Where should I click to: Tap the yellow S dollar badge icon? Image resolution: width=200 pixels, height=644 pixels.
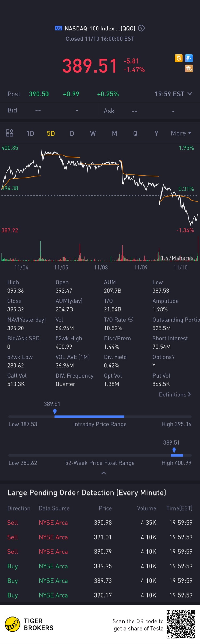coord(179,58)
